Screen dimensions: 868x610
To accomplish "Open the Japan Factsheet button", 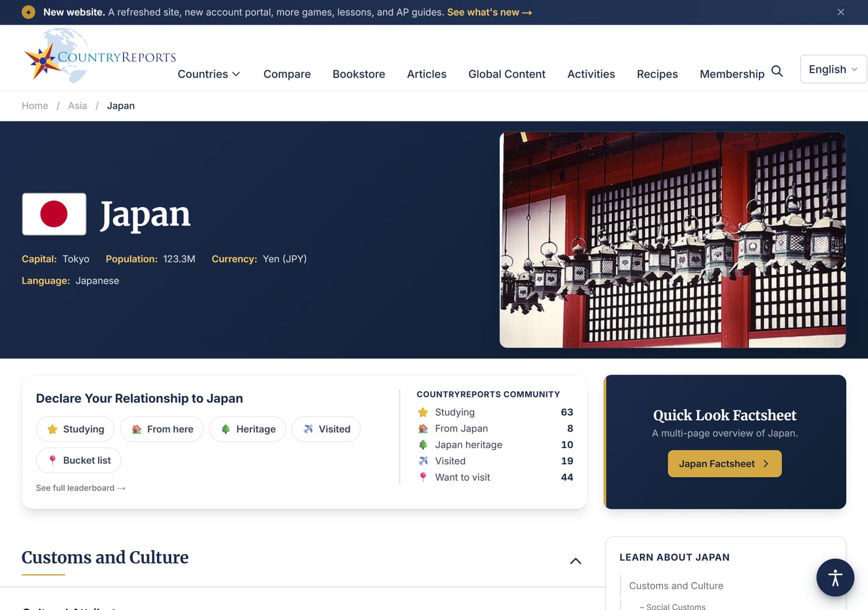I will 725,464.
